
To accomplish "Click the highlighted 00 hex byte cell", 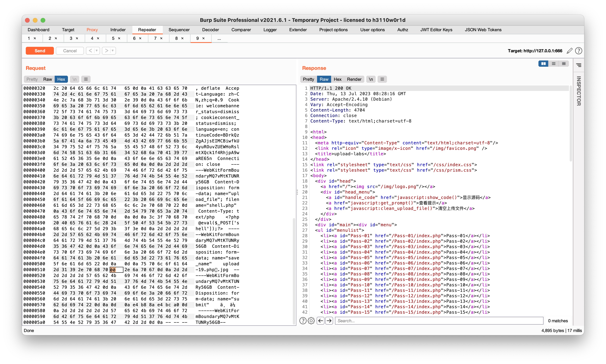I will tap(113, 270).
